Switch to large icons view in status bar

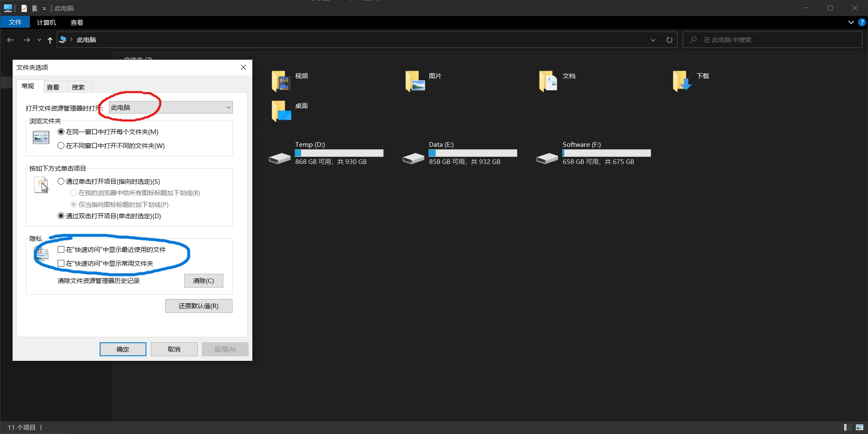pyautogui.click(x=860, y=427)
